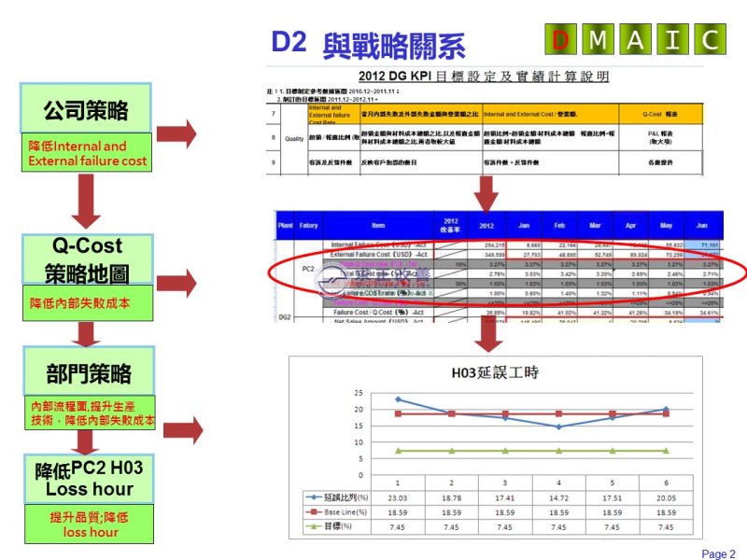The image size is (747, 560).
Task: Select the D phase box in DMAIC
Action: click(561, 39)
